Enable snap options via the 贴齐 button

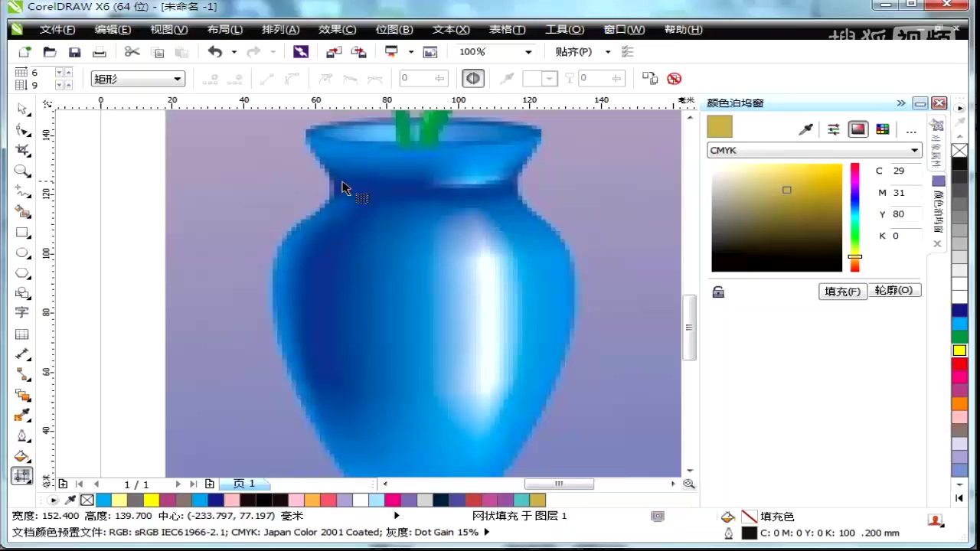tap(573, 51)
